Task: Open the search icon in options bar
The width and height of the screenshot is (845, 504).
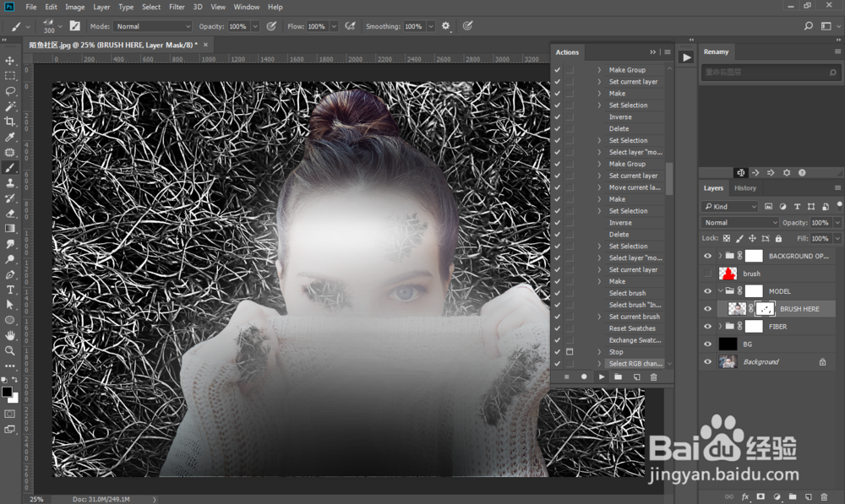Action: click(809, 26)
